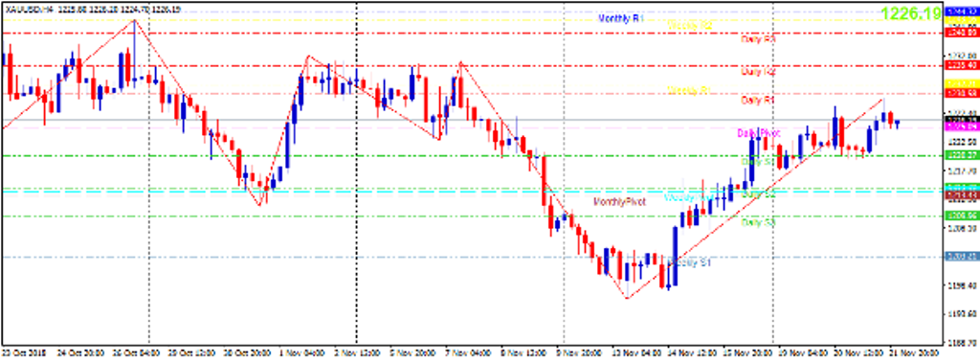Click the magenta Daily Pivot label

click(758, 133)
